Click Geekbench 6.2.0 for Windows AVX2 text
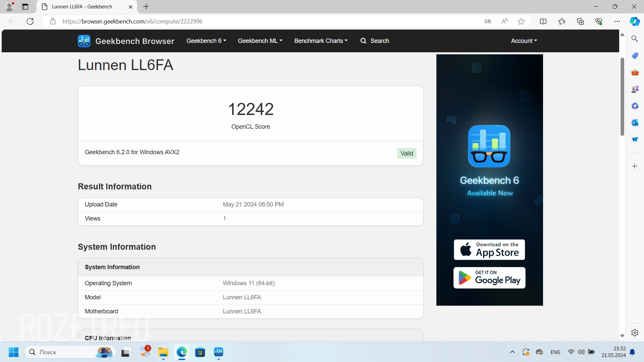This screenshot has height=362, width=644. point(132,152)
